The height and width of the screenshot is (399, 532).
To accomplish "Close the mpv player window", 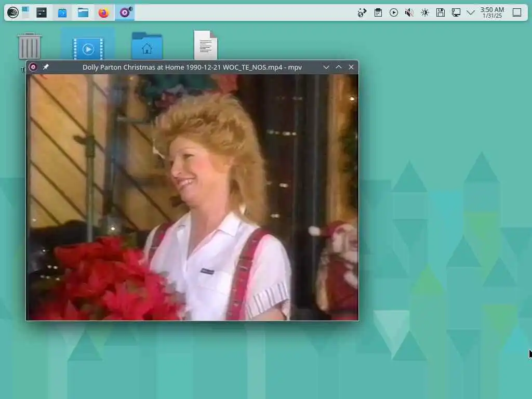I will tap(351, 67).
